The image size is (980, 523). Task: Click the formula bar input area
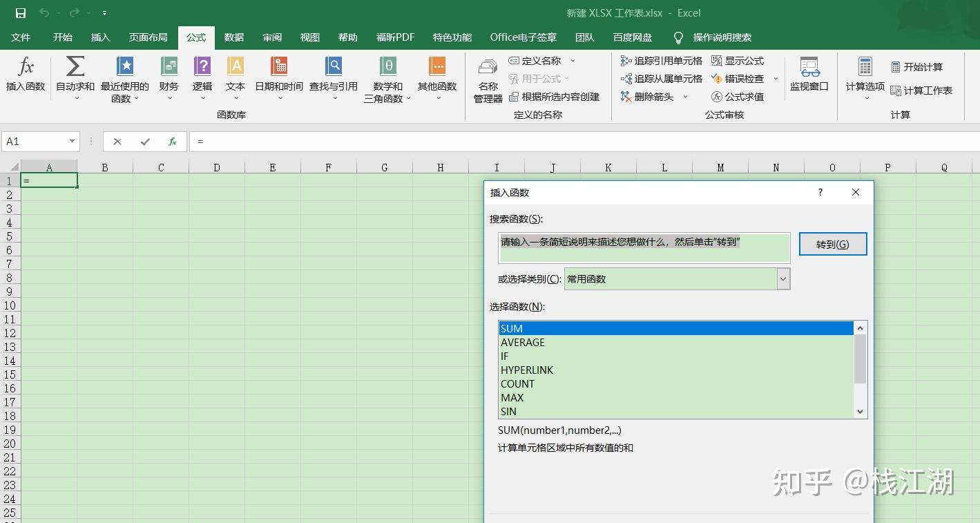(x=584, y=142)
